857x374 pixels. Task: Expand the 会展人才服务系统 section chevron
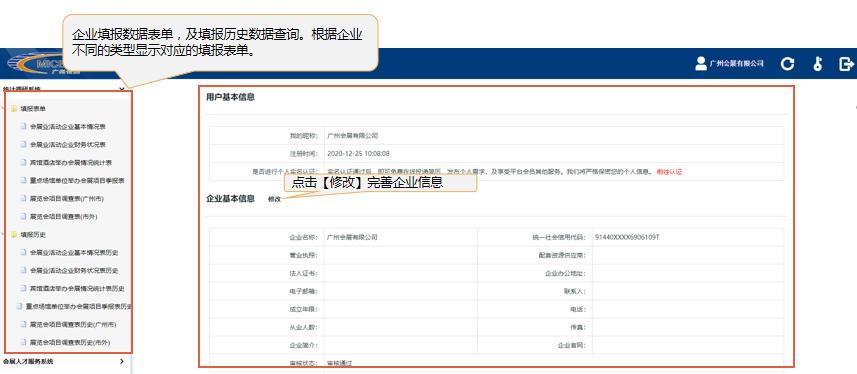[x=121, y=361]
